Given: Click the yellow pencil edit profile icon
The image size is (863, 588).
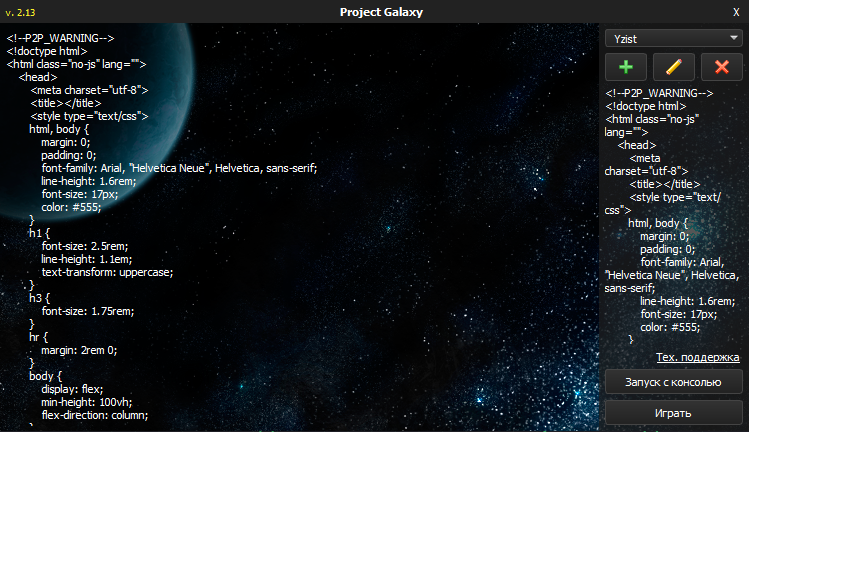Looking at the screenshot, I should [x=674, y=67].
